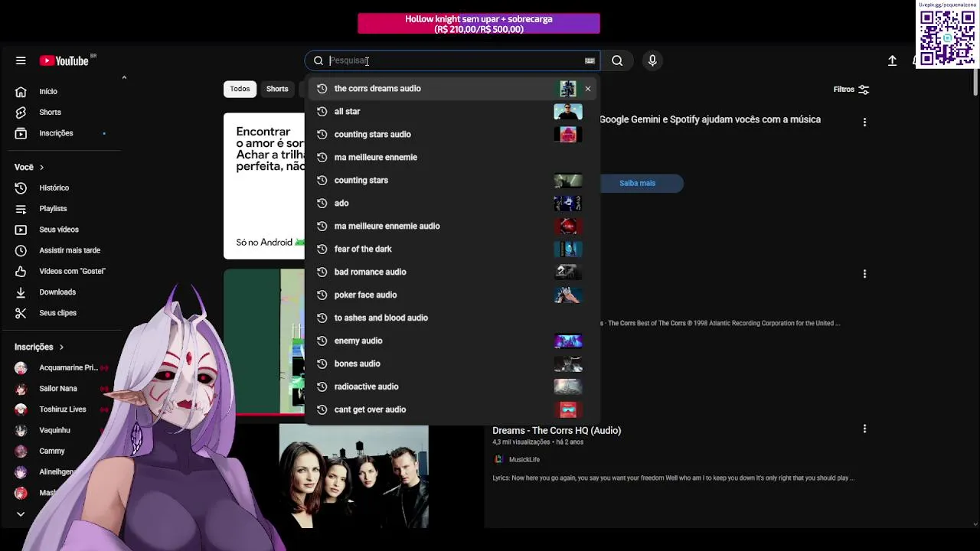980x551 pixels.
Task: Open the virtual keyboard icon in search box
Action: [x=590, y=60]
